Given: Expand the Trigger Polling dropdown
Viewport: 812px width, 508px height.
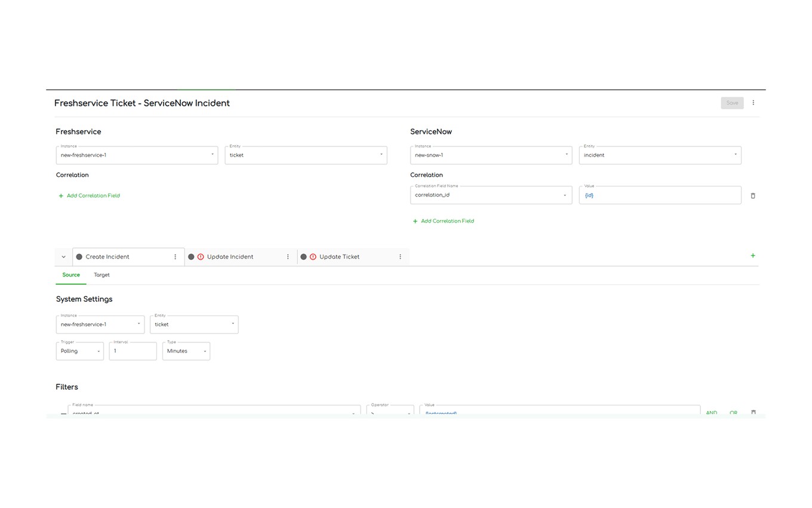Looking at the screenshot, I should 80,351.
